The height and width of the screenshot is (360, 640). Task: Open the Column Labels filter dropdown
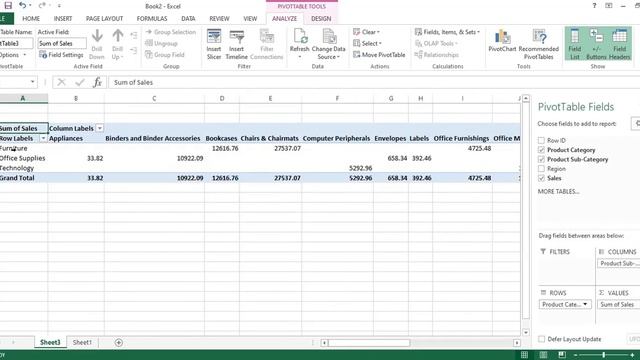coord(100,128)
